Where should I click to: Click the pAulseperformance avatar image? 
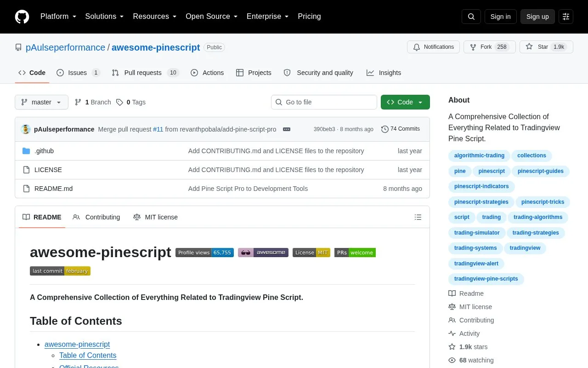point(26,129)
